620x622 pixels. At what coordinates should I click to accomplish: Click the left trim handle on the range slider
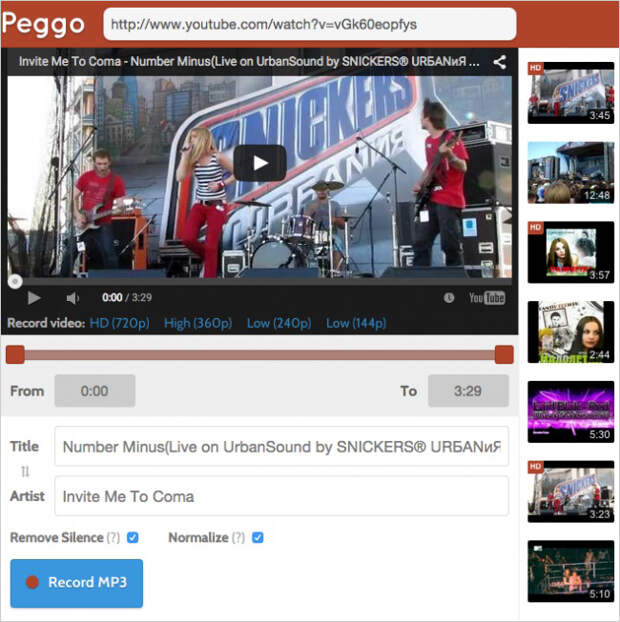(15, 354)
